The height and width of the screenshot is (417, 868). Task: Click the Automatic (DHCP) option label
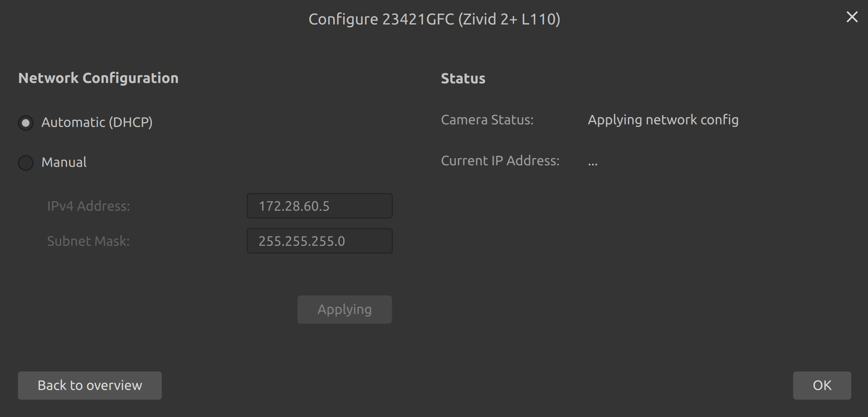pyautogui.click(x=97, y=123)
